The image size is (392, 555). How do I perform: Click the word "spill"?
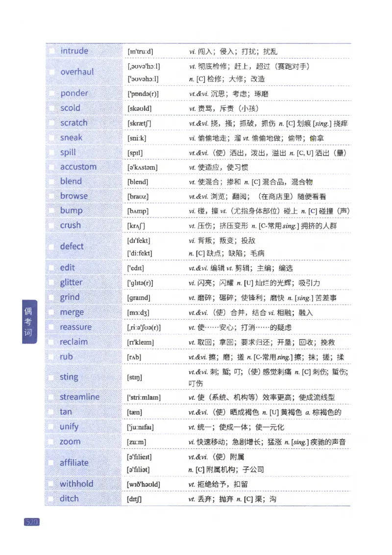(68, 152)
